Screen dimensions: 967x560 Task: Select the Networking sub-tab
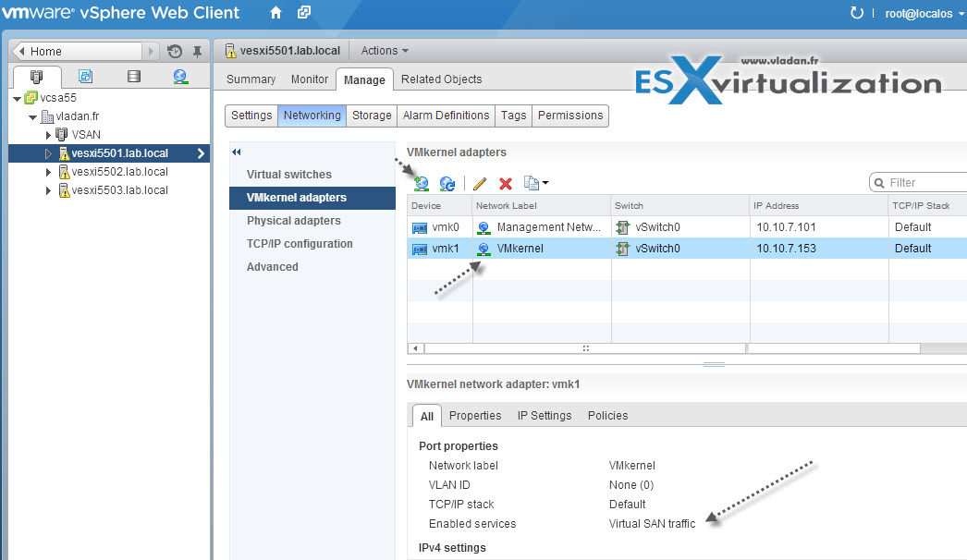point(312,116)
